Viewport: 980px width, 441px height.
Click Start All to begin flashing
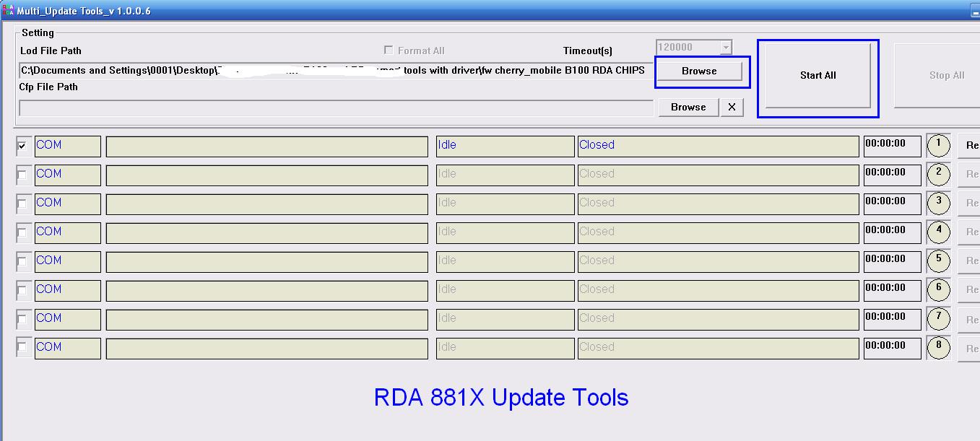[818, 75]
